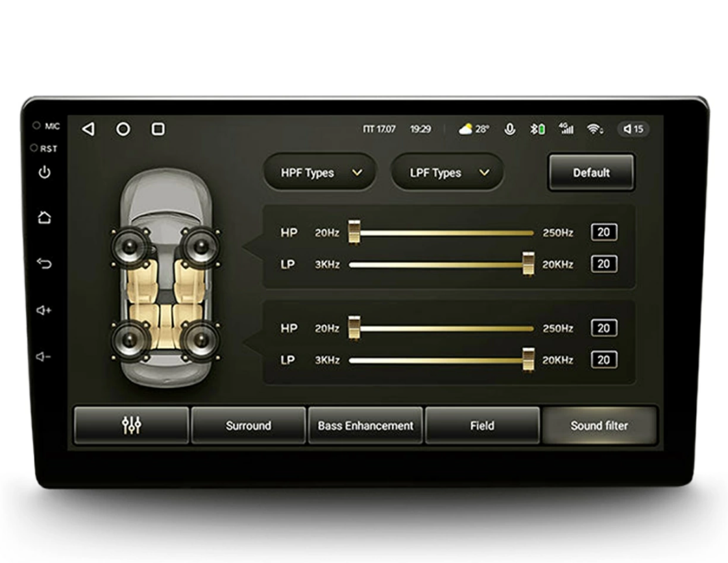Click the front LP slider handle
The width and height of the screenshot is (728, 563).
pyautogui.click(x=528, y=264)
